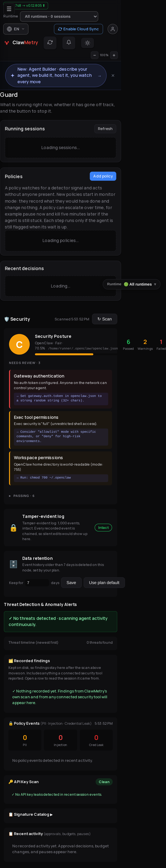Click the refresh arrows icon
Screen dimensions: 166x868
[50, 43]
